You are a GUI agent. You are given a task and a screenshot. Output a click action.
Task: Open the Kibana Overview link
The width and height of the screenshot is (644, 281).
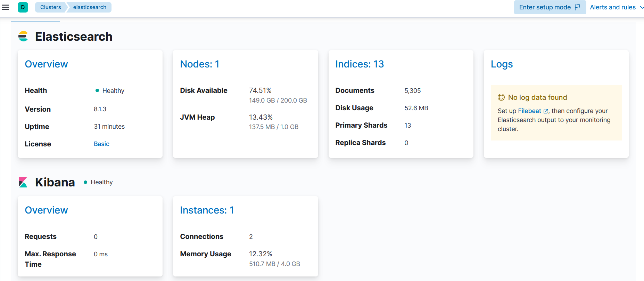click(x=46, y=210)
